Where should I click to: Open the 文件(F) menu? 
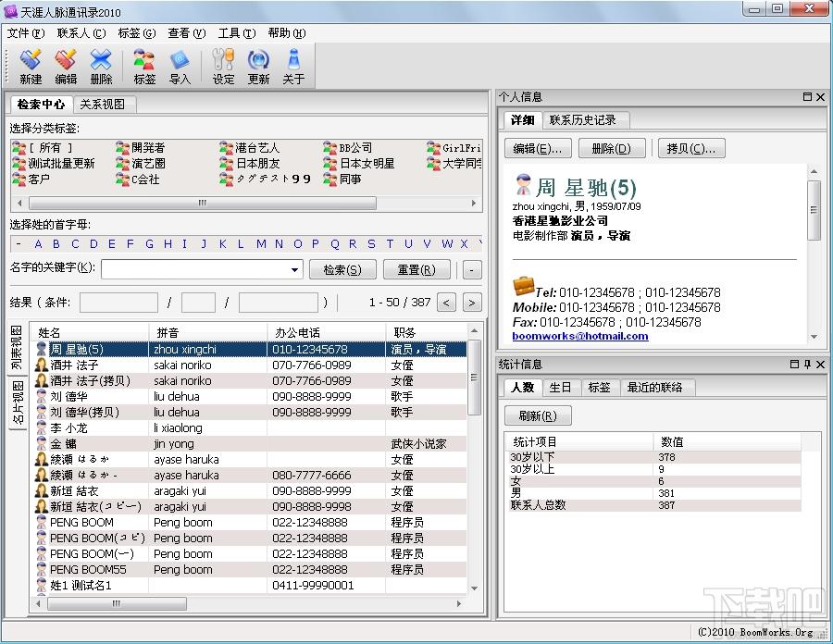26,33
